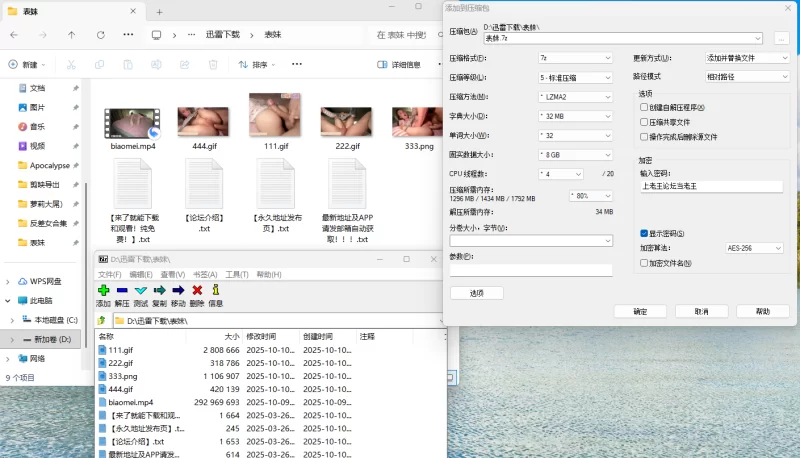The width and height of the screenshot is (800, 458).
Task: Click the 测试 (Test) icon in 7-Zip
Action: point(141,290)
